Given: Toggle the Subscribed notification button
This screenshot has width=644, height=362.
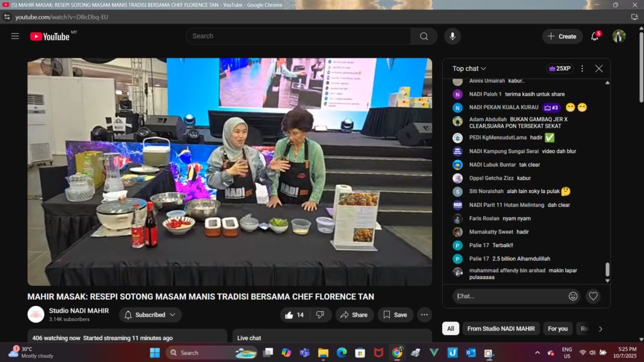Looking at the screenshot, I should point(150,315).
